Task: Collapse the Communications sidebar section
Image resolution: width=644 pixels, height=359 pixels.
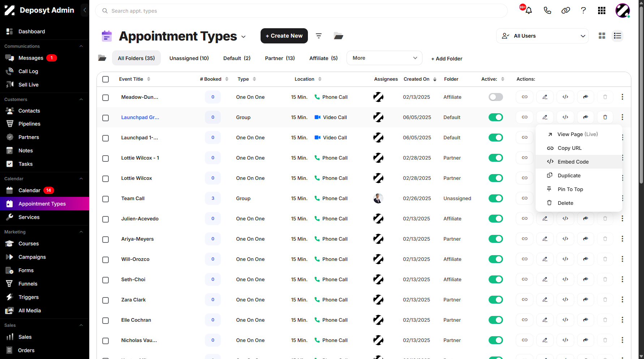Action: 81,46
